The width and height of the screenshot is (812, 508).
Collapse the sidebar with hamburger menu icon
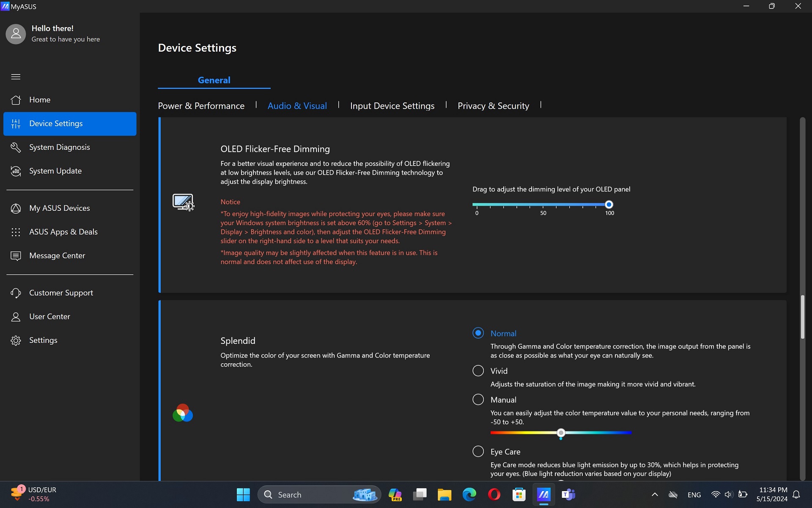[16, 77]
